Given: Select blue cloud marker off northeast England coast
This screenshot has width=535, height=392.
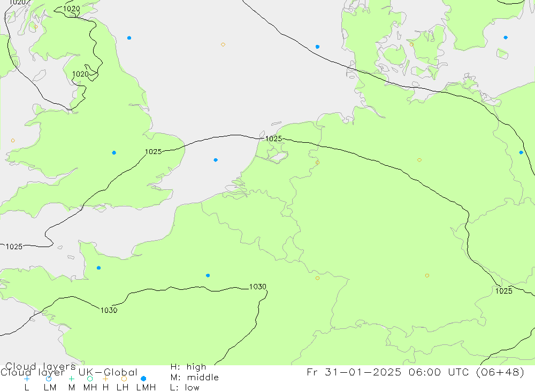Looking at the screenshot, I should (x=129, y=38).
